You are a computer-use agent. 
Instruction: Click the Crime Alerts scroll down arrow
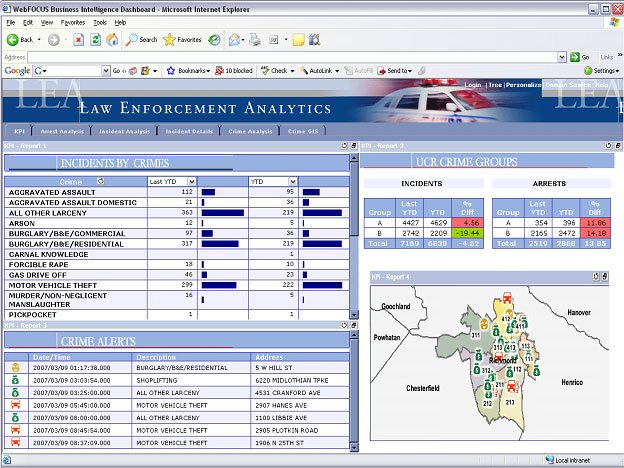coord(353,448)
